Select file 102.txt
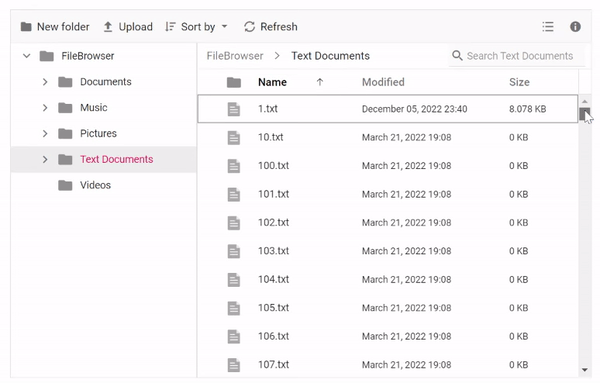This screenshot has height=383, width=600. point(388,223)
